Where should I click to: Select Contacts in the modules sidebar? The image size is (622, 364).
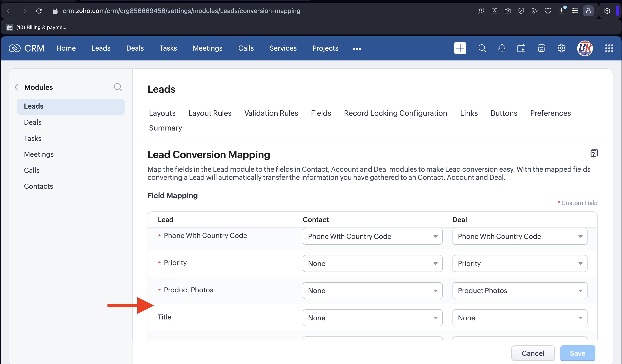pos(39,186)
